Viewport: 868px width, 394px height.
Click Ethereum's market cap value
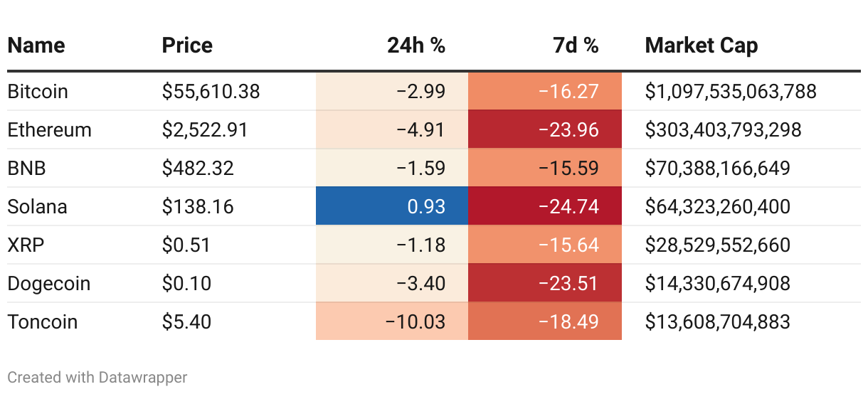click(x=723, y=130)
